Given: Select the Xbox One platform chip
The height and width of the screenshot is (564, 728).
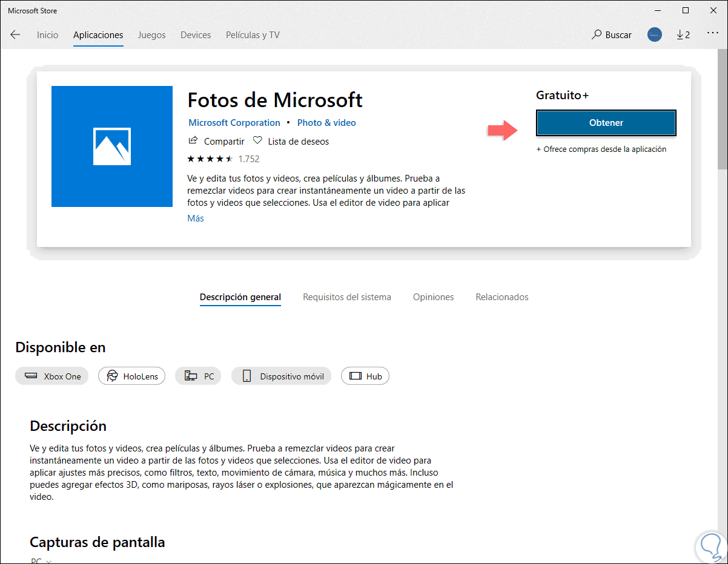Looking at the screenshot, I should point(52,376).
